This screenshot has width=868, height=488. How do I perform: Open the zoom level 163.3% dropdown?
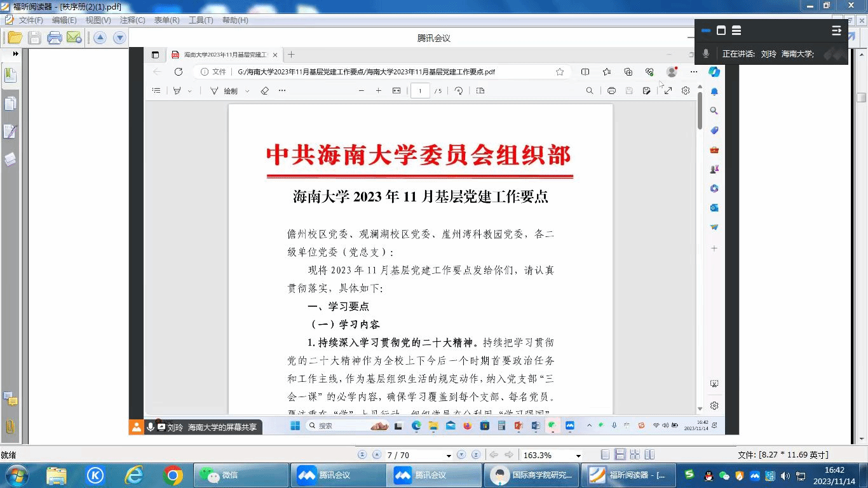click(x=578, y=456)
